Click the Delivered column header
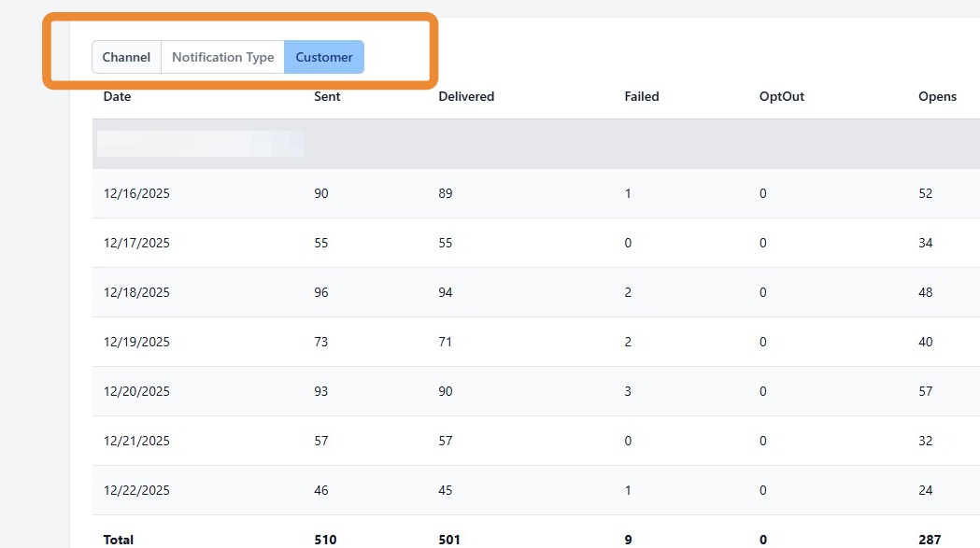 [466, 96]
